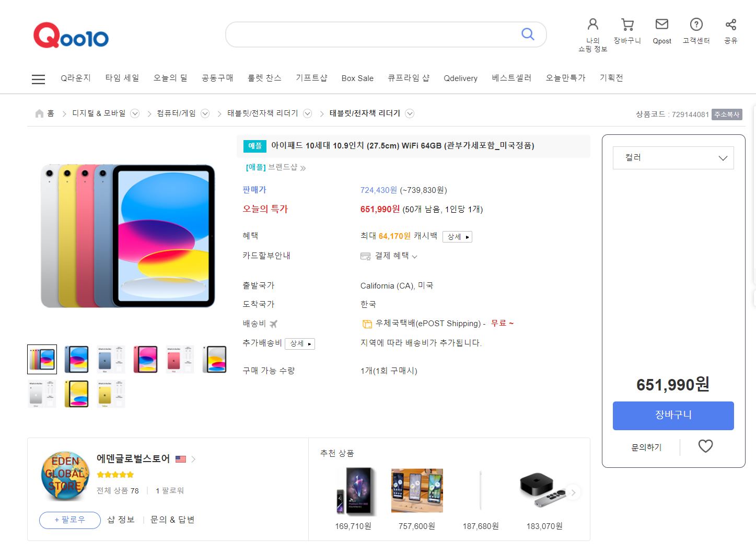Click the parcel icon beside 우체국택배
The height and width of the screenshot is (552, 756).
click(x=367, y=324)
